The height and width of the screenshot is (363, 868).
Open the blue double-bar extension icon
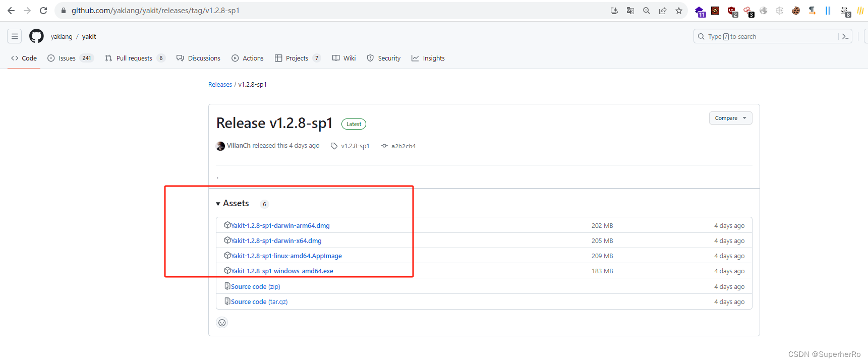828,11
